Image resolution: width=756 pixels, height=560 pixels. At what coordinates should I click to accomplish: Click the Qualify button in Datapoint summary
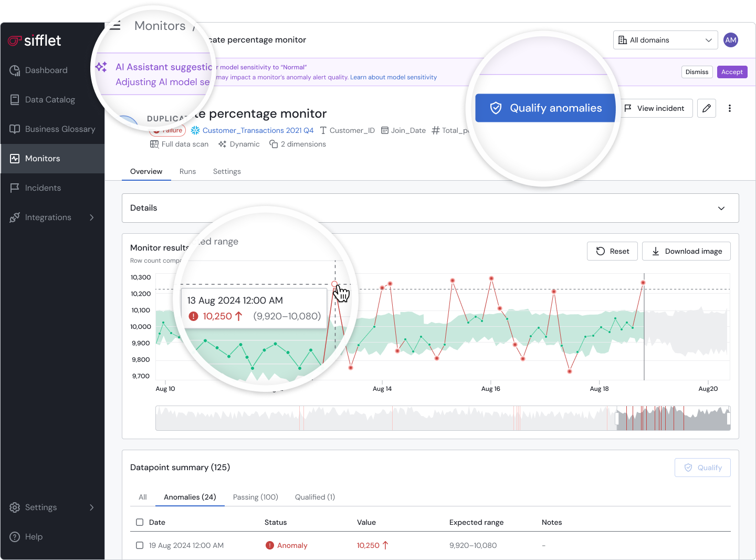click(702, 468)
